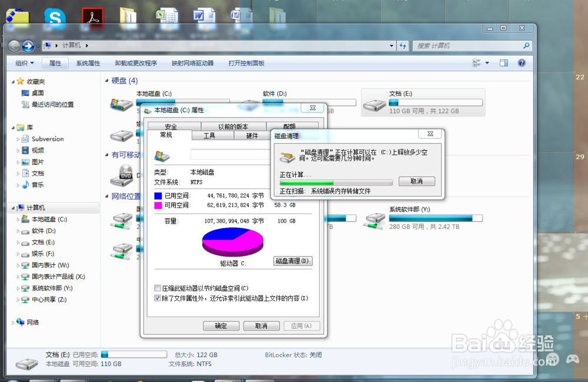This screenshot has width=588, height=382.
Task: Click the change view icon
Action: [476, 63]
